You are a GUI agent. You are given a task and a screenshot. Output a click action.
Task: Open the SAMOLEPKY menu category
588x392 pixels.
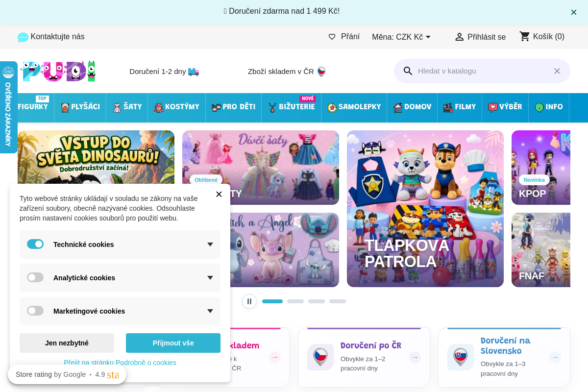pos(354,107)
